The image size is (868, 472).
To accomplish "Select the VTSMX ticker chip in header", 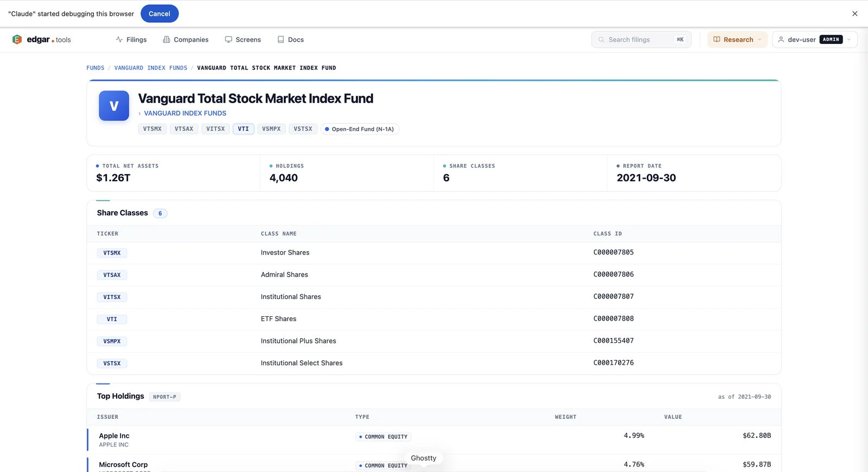I will 152,129.
